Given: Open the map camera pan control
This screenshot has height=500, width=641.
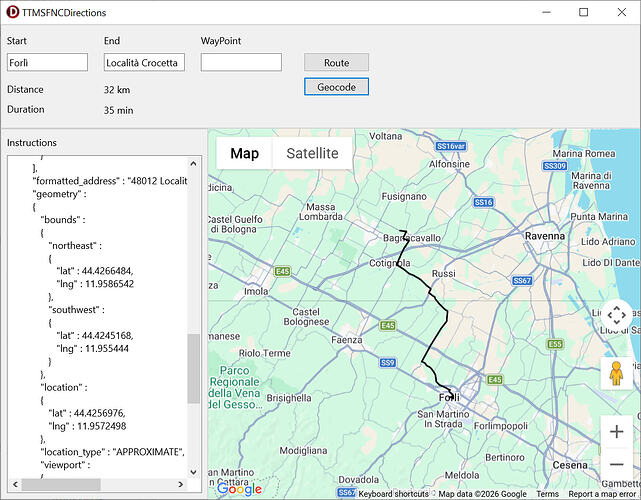Looking at the screenshot, I should tap(616, 315).
